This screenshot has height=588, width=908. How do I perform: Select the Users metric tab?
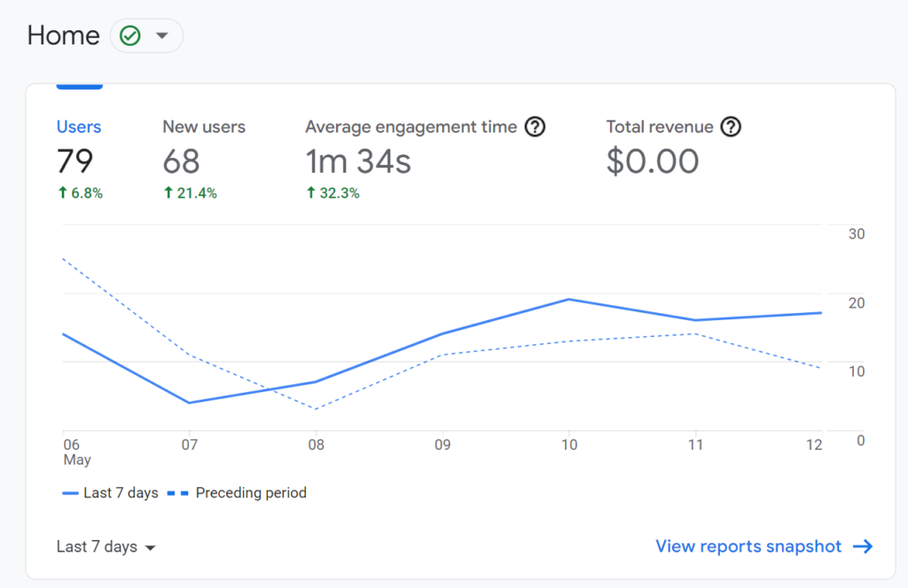[x=79, y=127]
